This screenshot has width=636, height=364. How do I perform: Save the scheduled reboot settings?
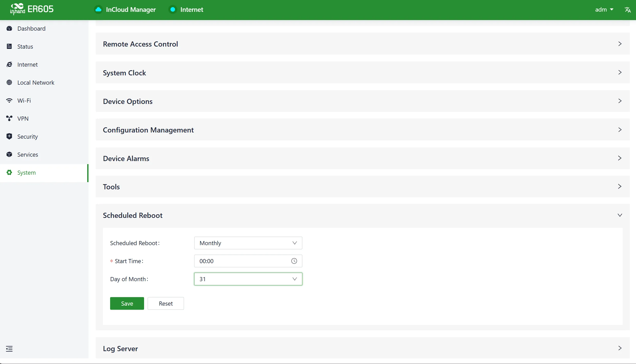[127, 303]
